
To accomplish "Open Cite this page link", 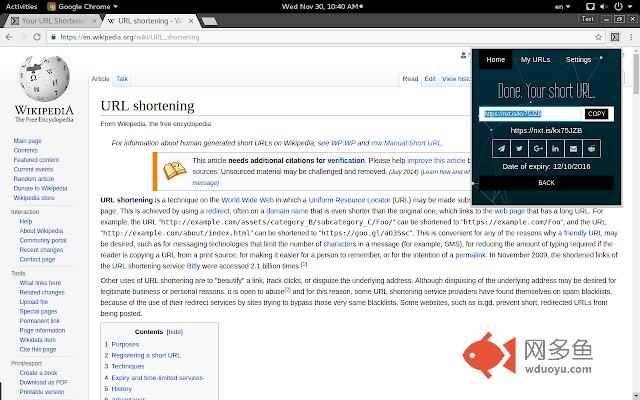I will coord(38,349).
